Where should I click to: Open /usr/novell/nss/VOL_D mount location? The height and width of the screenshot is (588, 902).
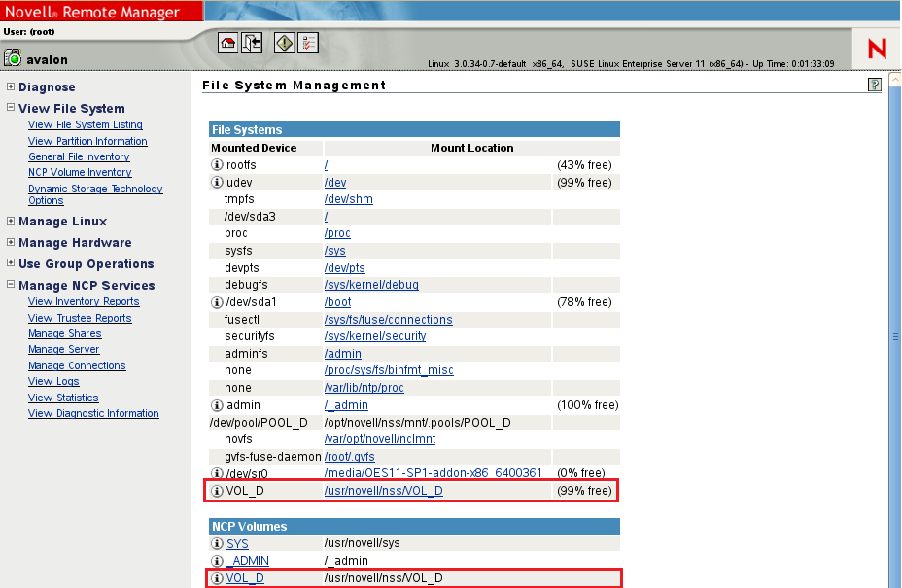[384, 491]
